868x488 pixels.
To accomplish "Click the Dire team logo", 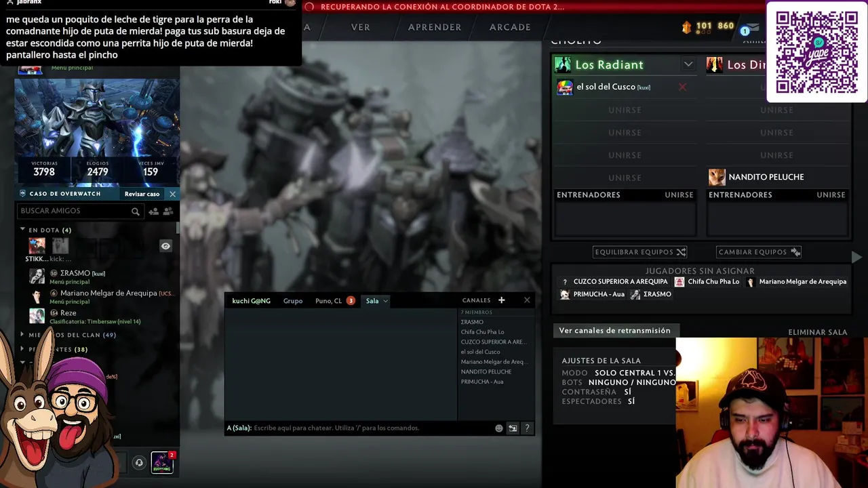I will pos(714,64).
